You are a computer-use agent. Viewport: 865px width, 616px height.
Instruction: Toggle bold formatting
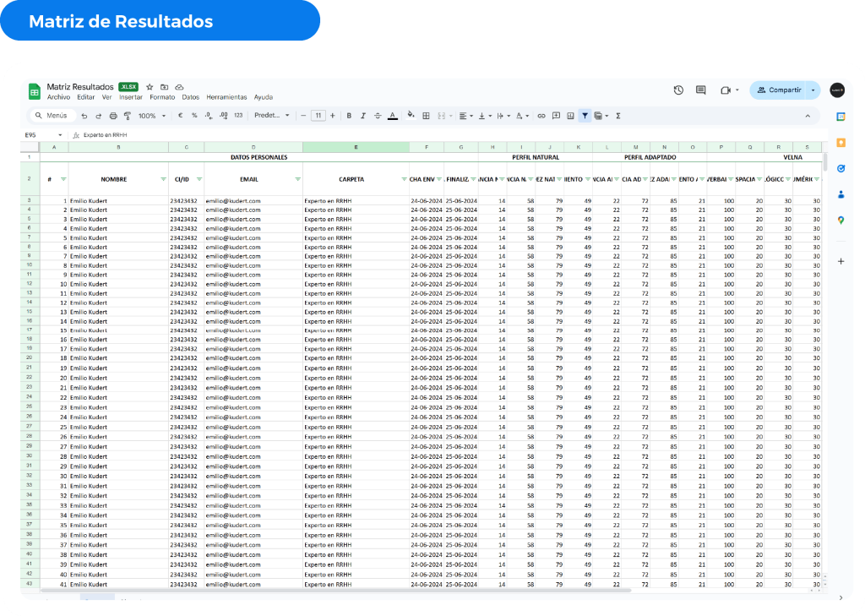pos(348,116)
